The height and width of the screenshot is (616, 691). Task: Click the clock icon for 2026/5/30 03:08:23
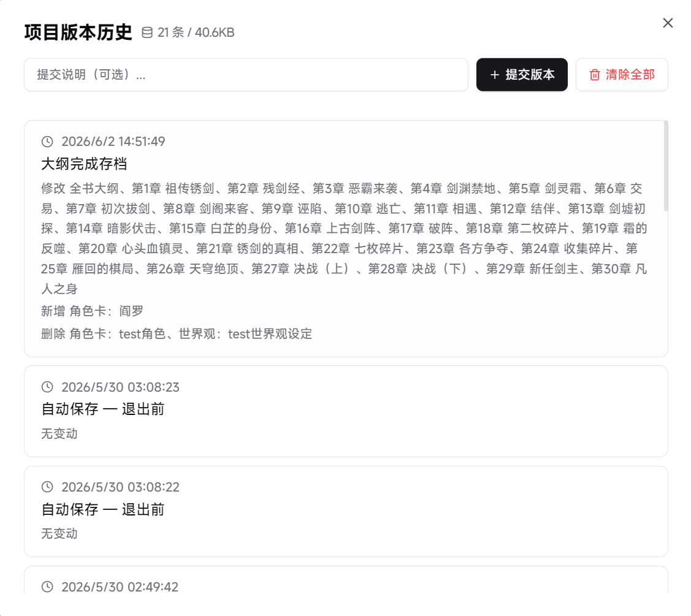tap(47, 387)
